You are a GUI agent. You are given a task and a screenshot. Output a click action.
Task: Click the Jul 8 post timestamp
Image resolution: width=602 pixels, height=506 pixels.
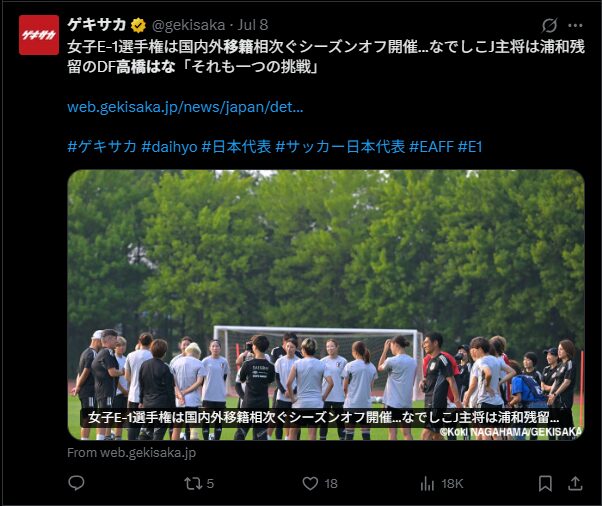tap(253, 25)
